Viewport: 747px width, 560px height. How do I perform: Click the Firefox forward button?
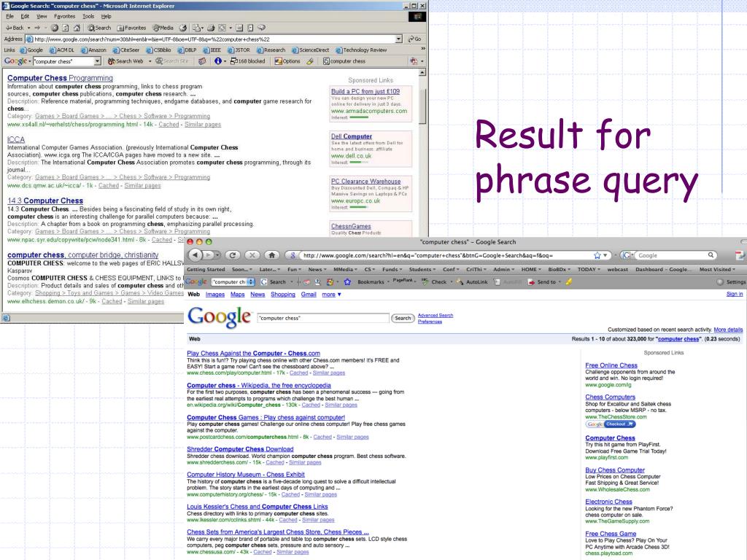tap(209, 254)
